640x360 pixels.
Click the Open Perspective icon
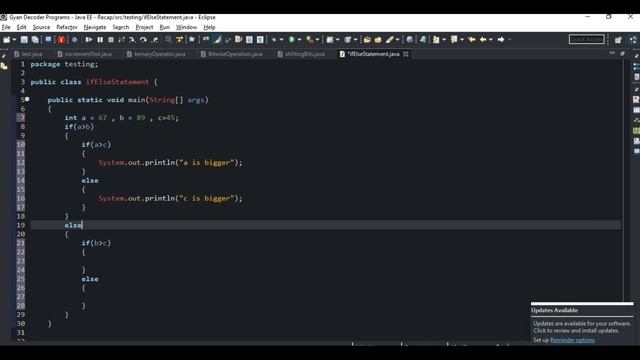pyautogui.click(x=618, y=40)
